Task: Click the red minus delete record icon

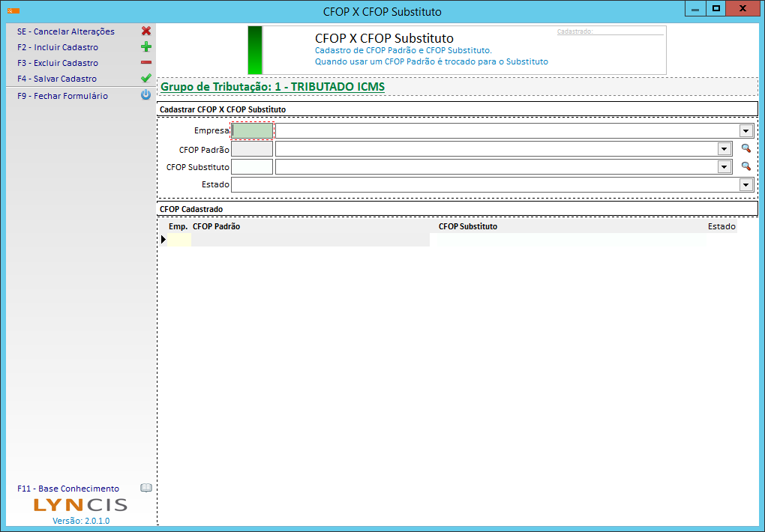Action: click(146, 63)
